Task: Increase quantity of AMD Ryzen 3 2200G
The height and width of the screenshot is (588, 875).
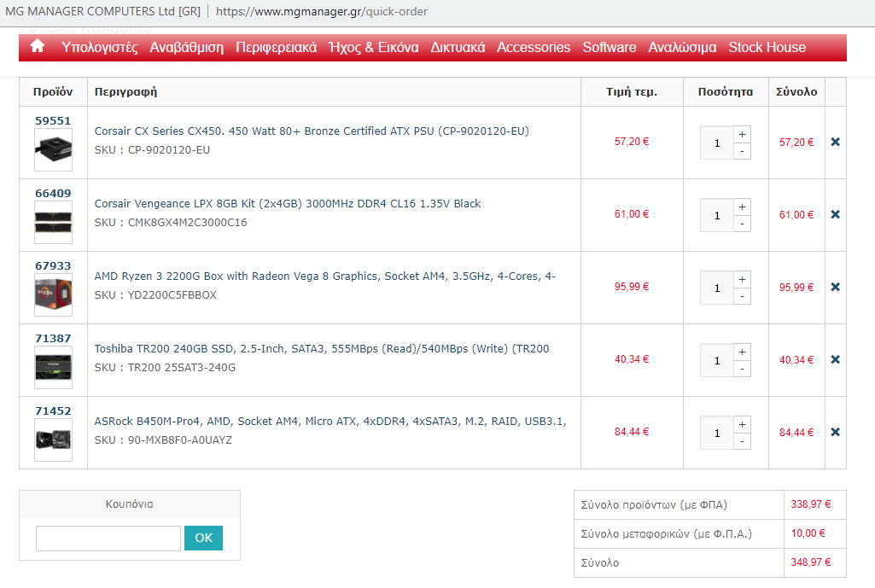Action: click(x=742, y=280)
